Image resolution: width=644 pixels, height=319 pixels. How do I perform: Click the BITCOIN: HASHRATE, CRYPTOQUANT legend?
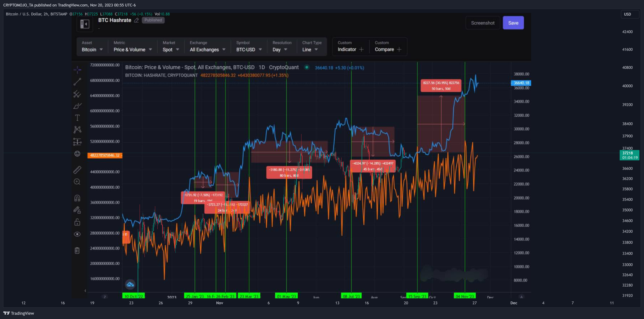161,75
